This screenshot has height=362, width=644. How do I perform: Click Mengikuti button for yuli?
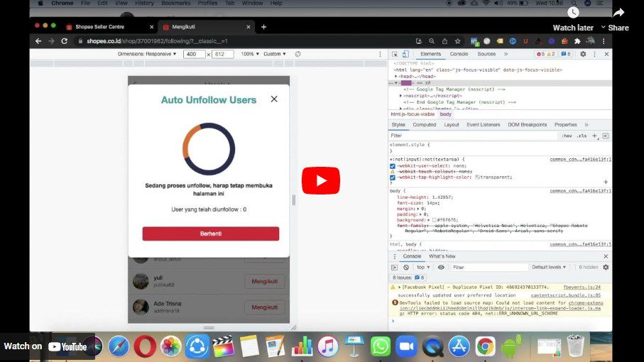(x=265, y=281)
